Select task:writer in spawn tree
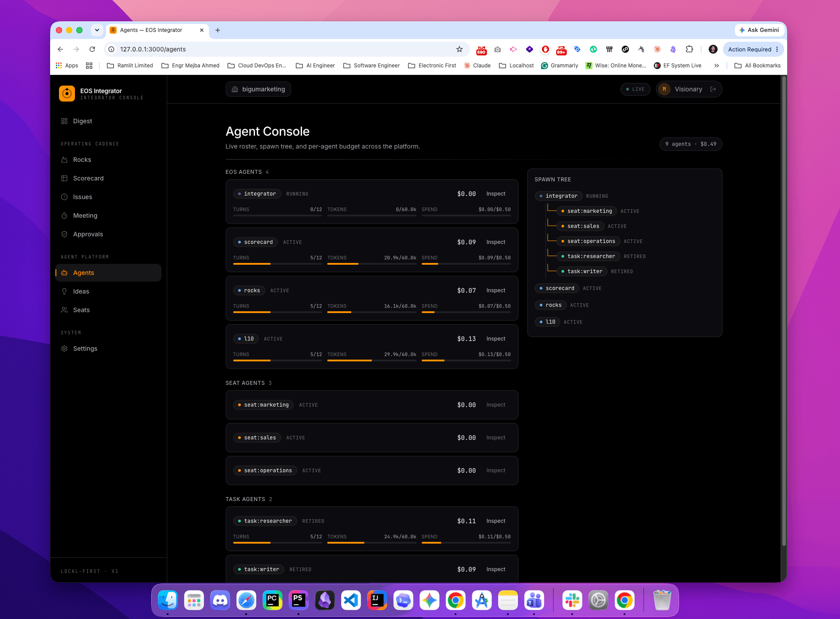 click(x=582, y=271)
